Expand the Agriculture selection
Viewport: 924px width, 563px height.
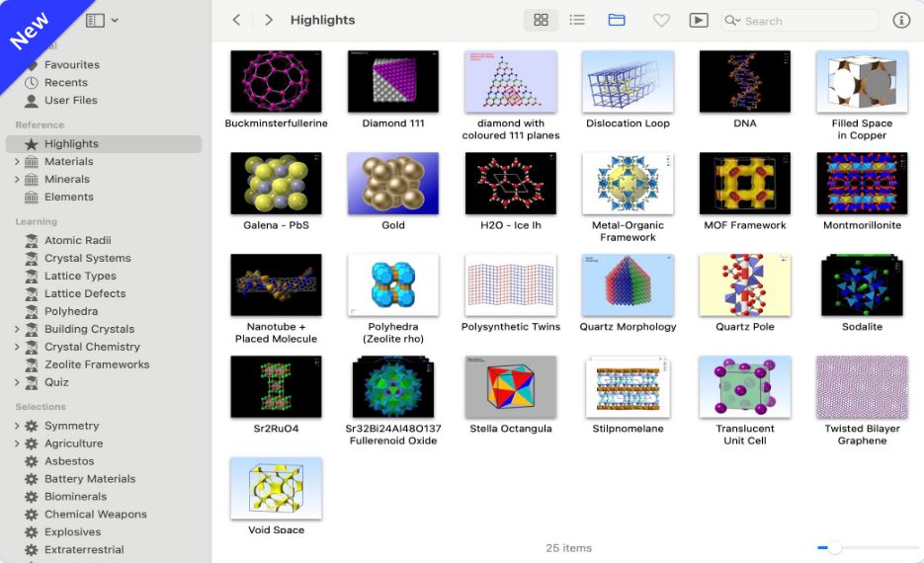tap(17, 443)
